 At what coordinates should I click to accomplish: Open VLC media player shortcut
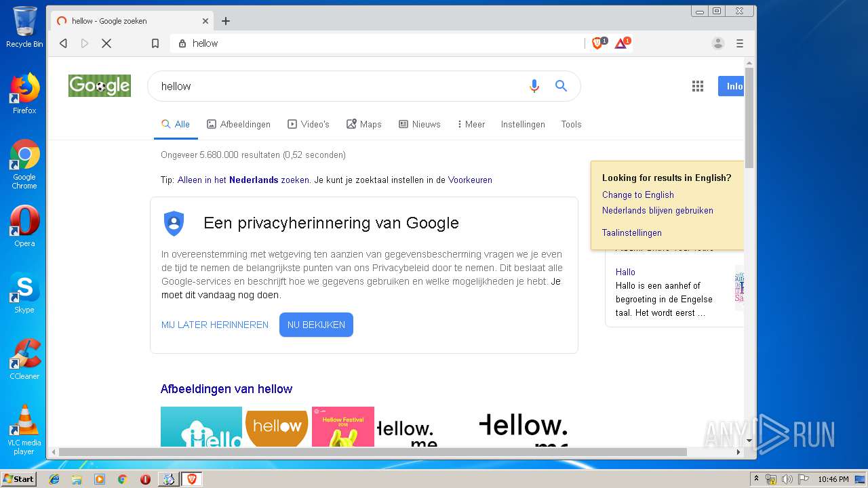24,430
